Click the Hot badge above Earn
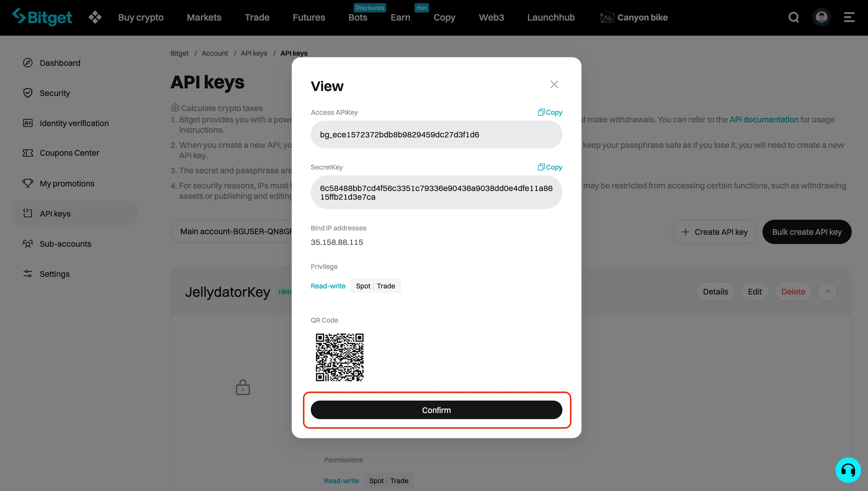This screenshot has height=491, width=868. [x=422, y=8]
